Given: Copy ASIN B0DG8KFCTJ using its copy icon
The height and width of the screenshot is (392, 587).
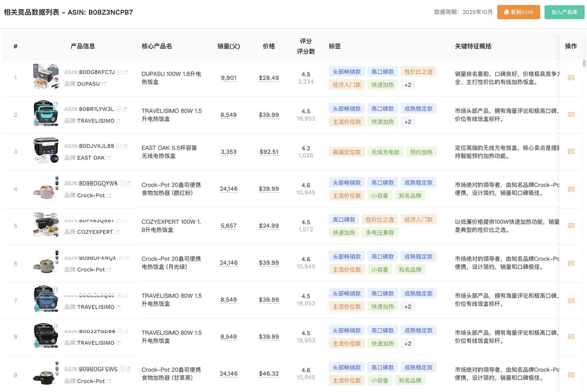Looking at the screenshot, I should 119,72.
